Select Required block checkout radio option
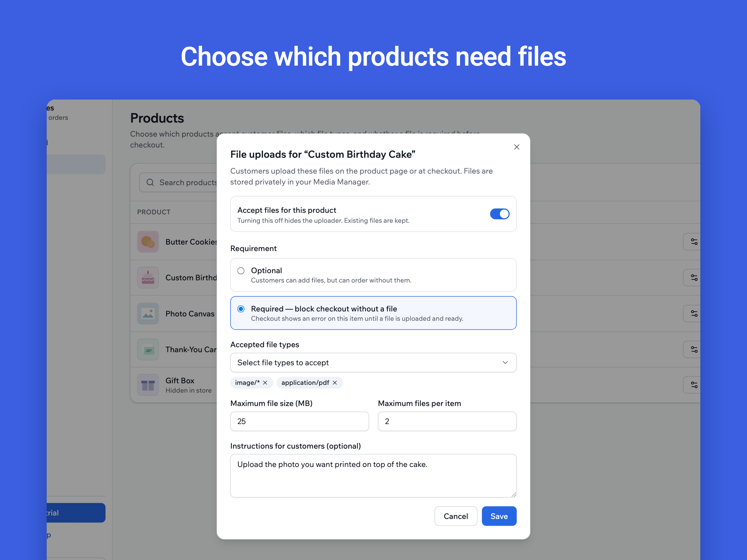 tap(241, 309)
